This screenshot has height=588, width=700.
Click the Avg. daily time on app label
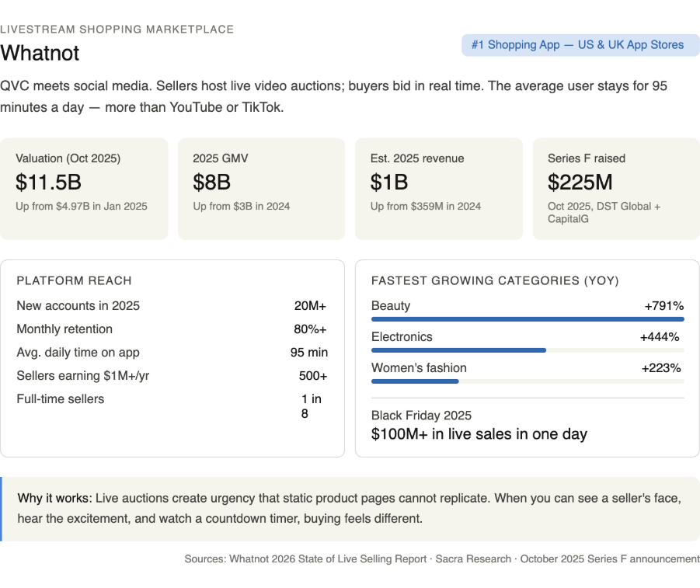[x=78, y=353]
